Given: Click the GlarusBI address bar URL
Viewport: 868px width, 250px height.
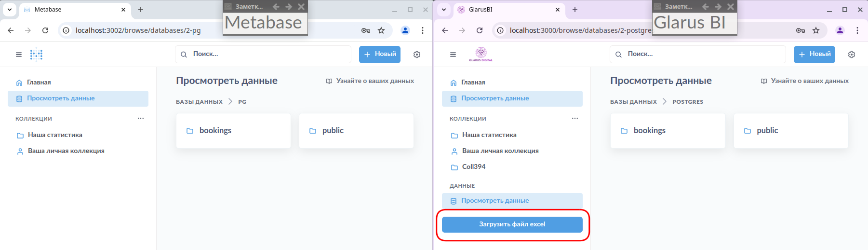Looking at the screenshot, I should [580, 30].
